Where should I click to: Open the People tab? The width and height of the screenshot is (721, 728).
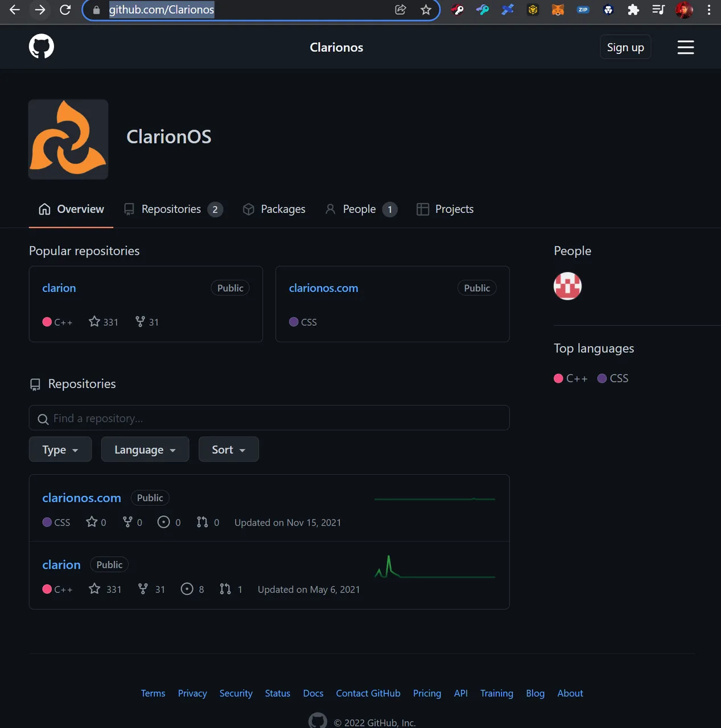pos(361,209)
